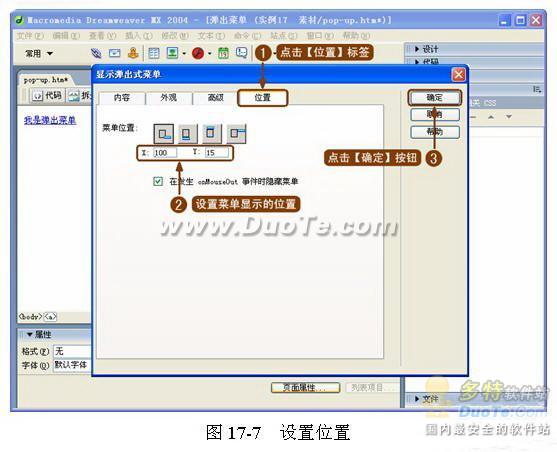Select the <a> tag in tag selector
This screenshot has width=557, height=452.
(50, 317)
